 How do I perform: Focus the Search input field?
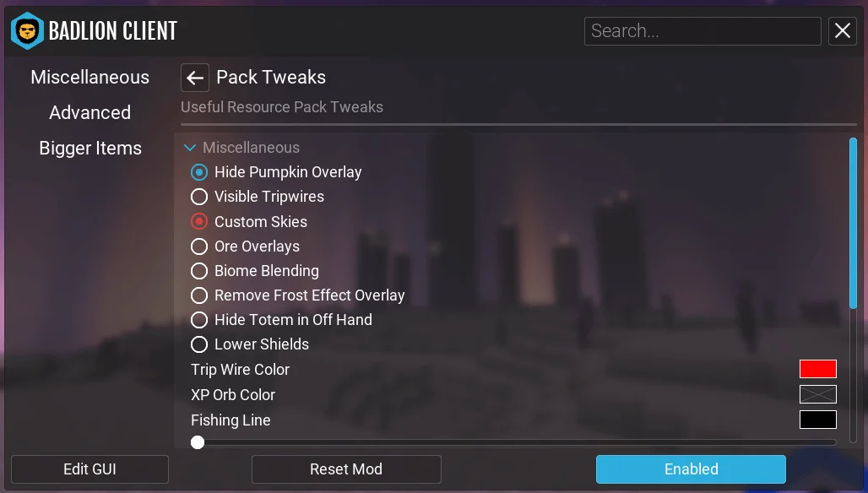703,31
